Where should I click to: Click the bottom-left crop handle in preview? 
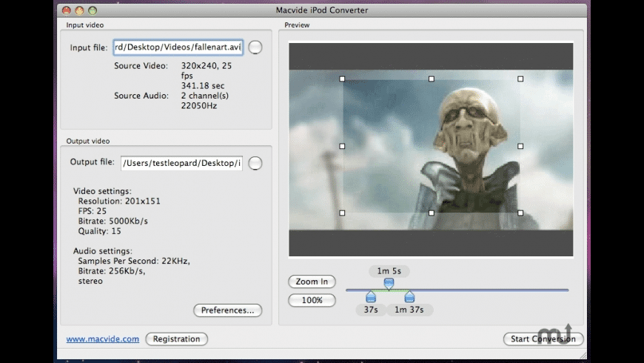[x=342, y=213]
